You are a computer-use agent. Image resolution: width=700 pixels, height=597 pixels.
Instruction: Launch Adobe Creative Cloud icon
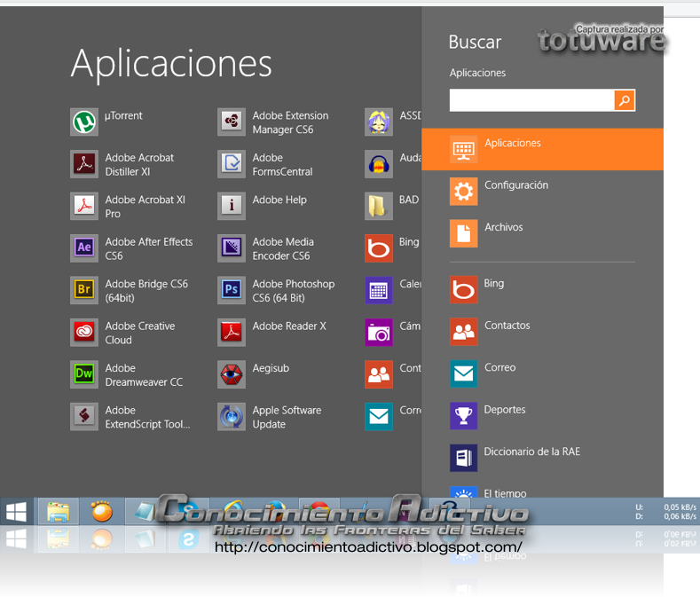(84, 333)
